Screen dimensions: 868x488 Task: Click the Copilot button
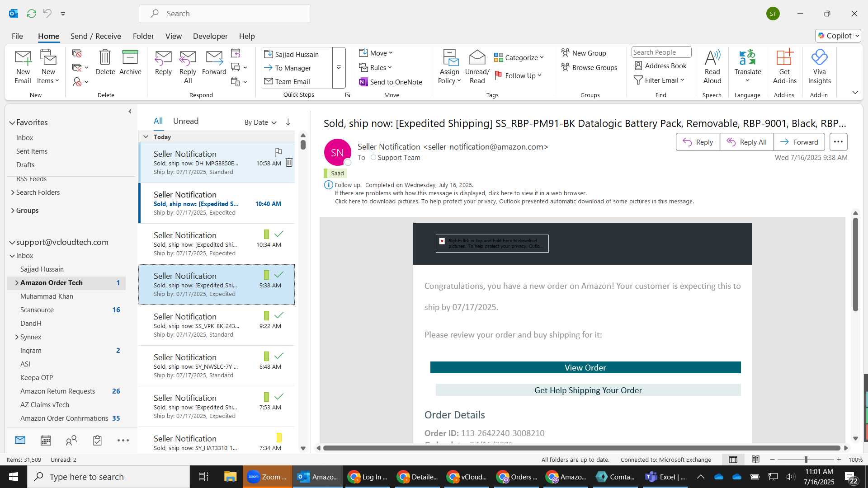coord(838,36)
